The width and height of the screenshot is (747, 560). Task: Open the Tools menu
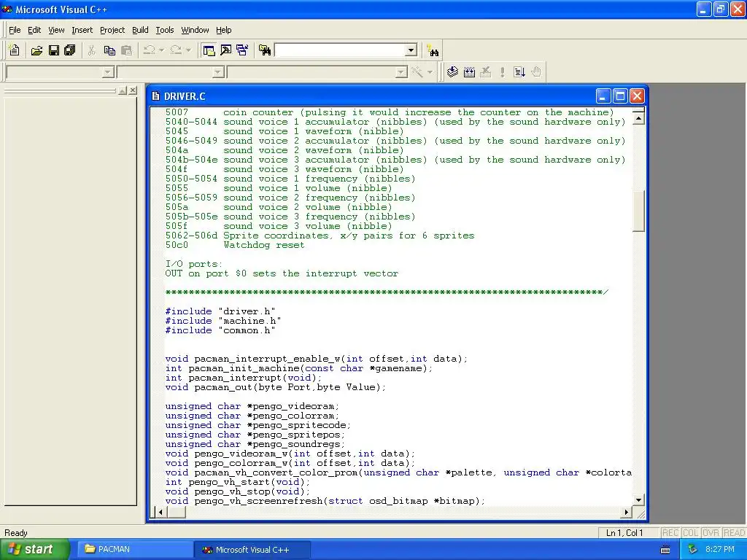[165, 30]
